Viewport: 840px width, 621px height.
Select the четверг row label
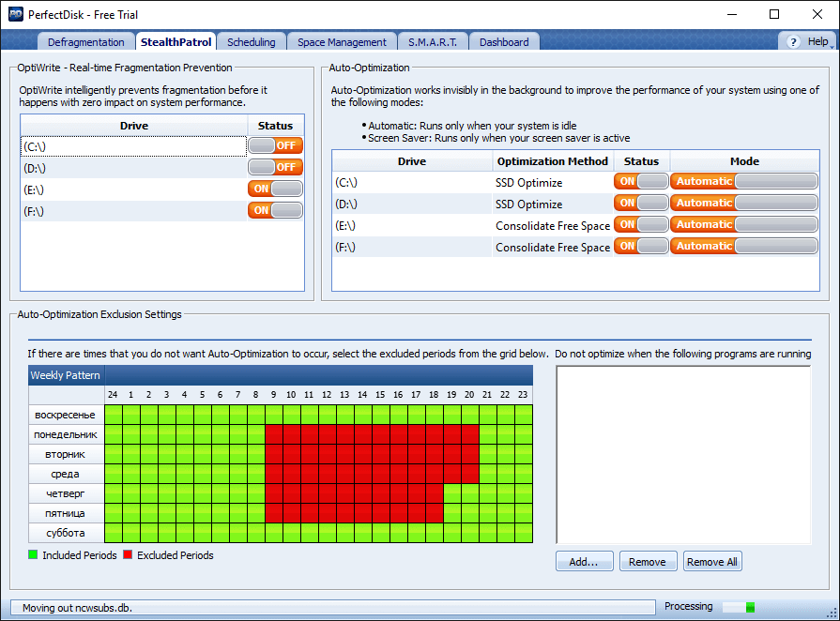click(66, 493)
